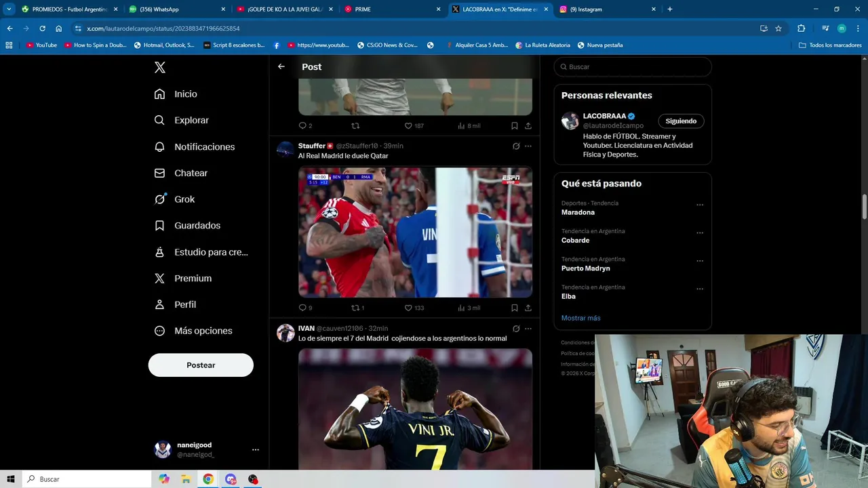Open Windows Start menu
Screen dimensions: 868x488
click(10, 479)
